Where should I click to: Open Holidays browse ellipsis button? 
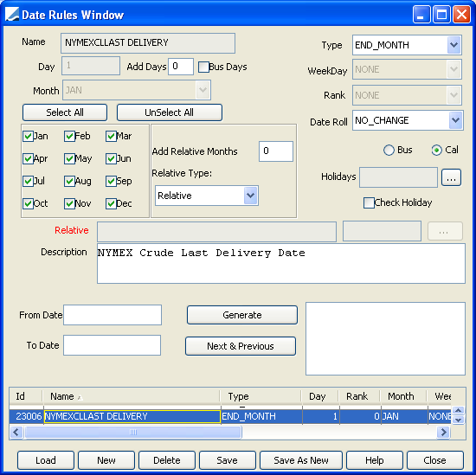451,177
